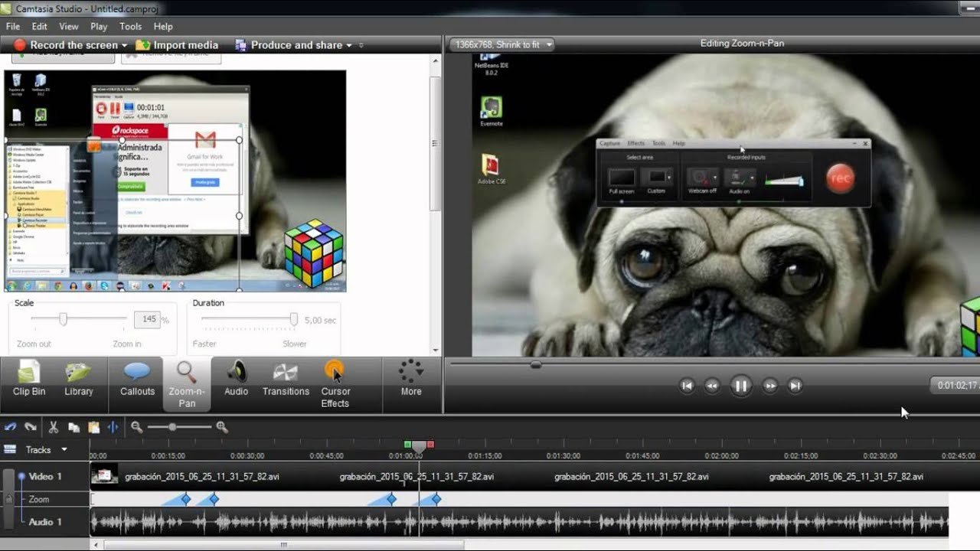Click the Audio 1 track label

tap(45, 522)
